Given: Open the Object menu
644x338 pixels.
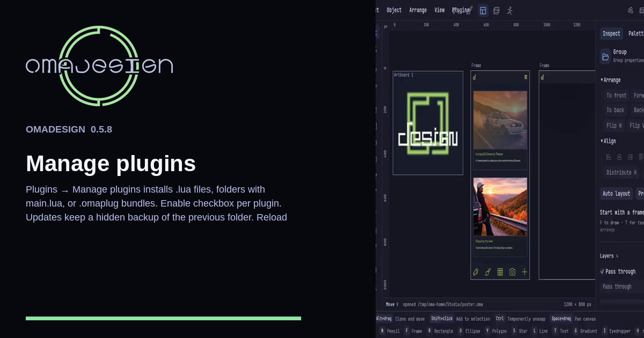Looking at the screenshot, I should click(x=394, y=10).
